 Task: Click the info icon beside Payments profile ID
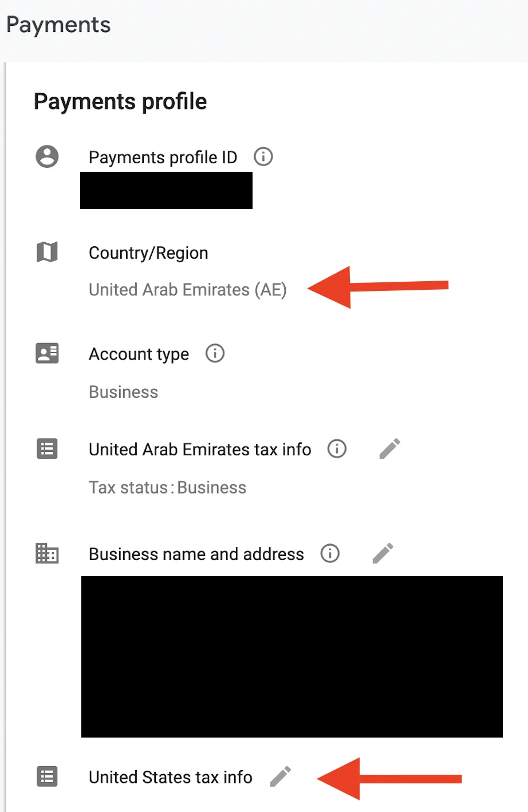point(263,156)
